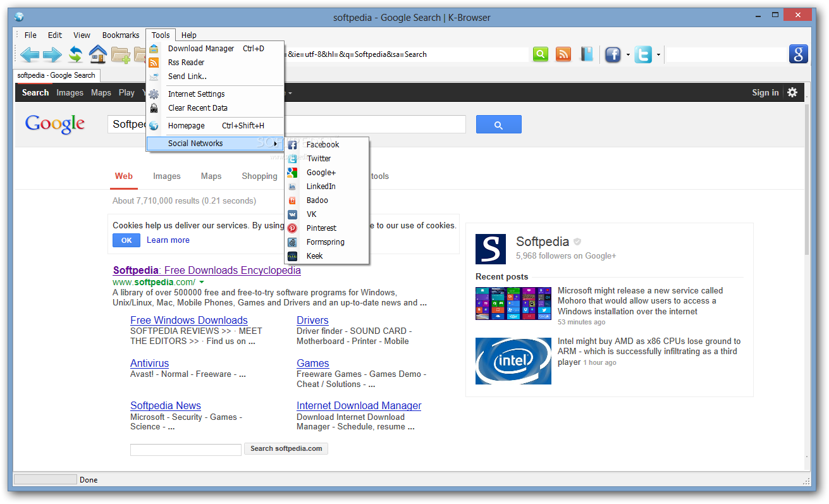The width and height of the screenshot is (829, 504).
Task: Open the Internet Download Manager sitelink
Action: [x=359, y=406]
